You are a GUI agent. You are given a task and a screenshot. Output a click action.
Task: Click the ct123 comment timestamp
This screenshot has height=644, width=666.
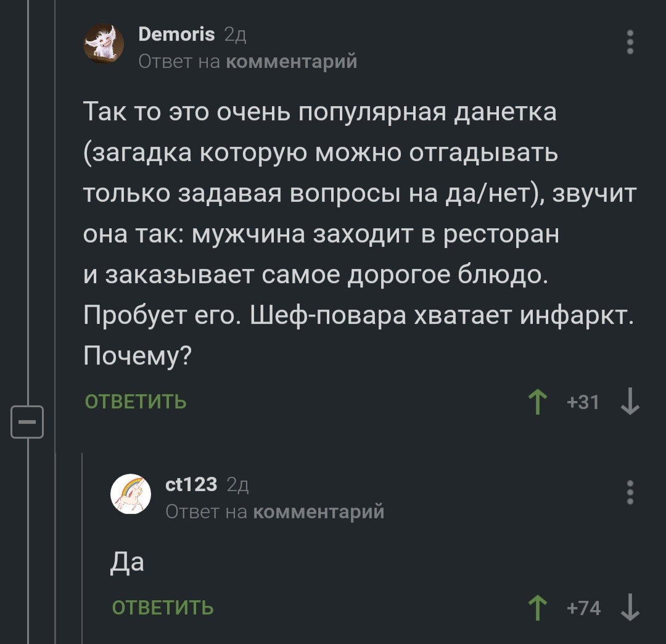point(237,485)
